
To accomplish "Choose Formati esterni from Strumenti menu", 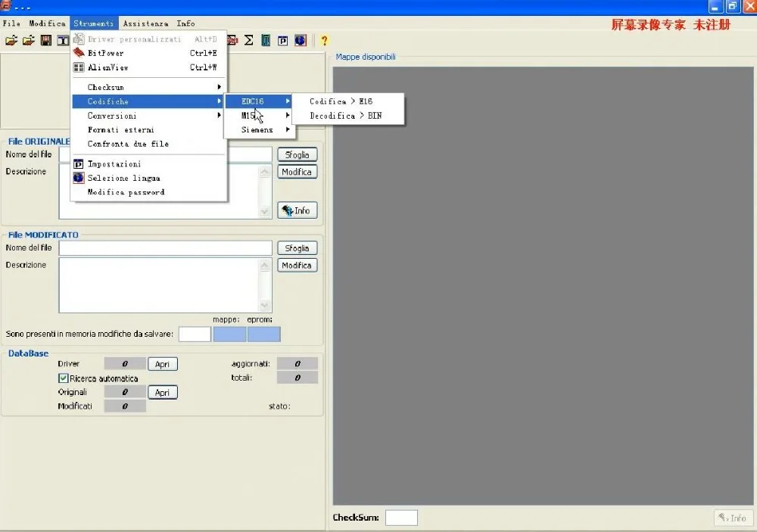I will point(148,130).
